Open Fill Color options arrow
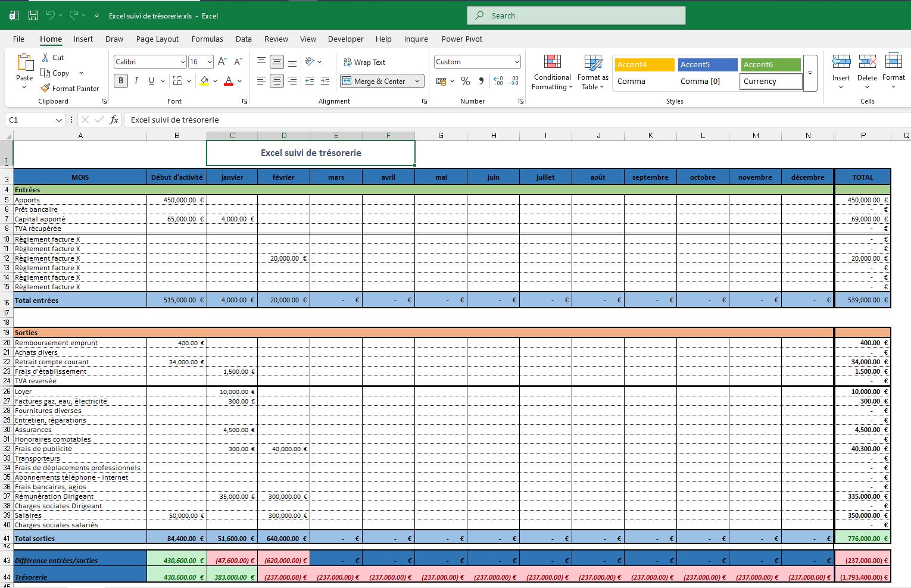911x588 pixels. click(214, 81)
